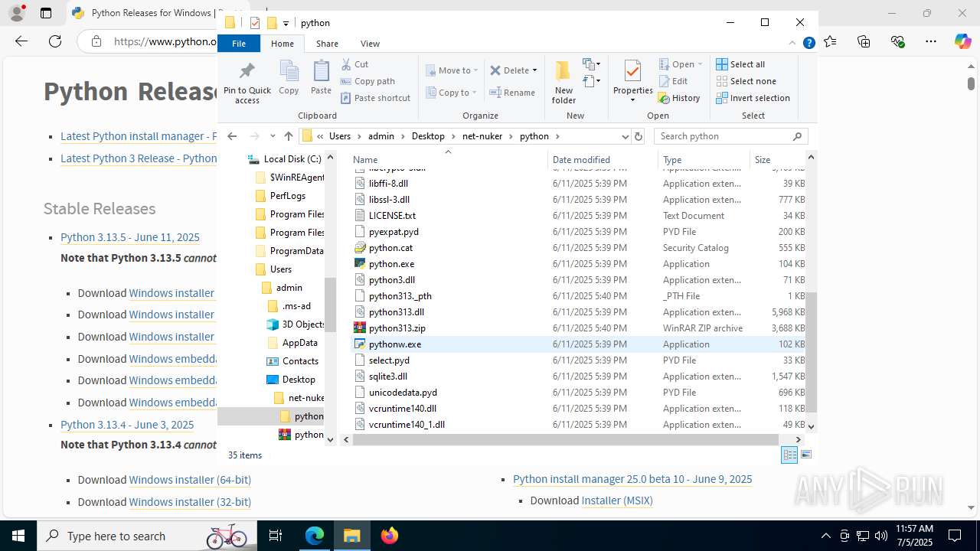Image resolution: width=980 pixels, height=551 pixels.
Task: Open History in the ribbon
Action: 679,98
